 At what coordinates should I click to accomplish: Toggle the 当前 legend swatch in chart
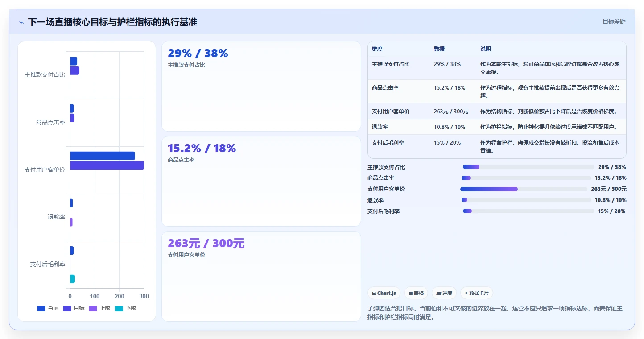(x=41, y=308)
